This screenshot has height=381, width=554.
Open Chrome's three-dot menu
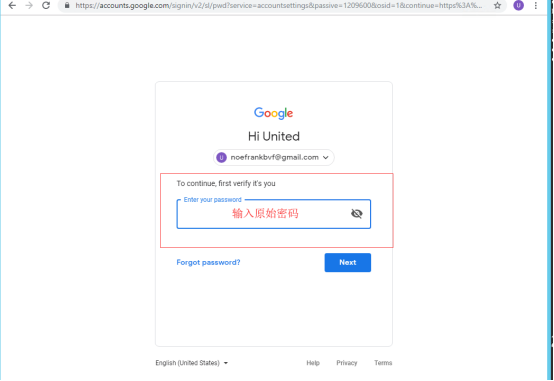[536, 5]
